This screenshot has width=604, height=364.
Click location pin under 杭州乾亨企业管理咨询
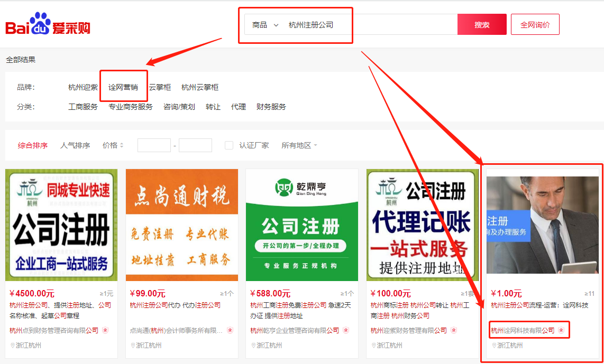[253, 346]
